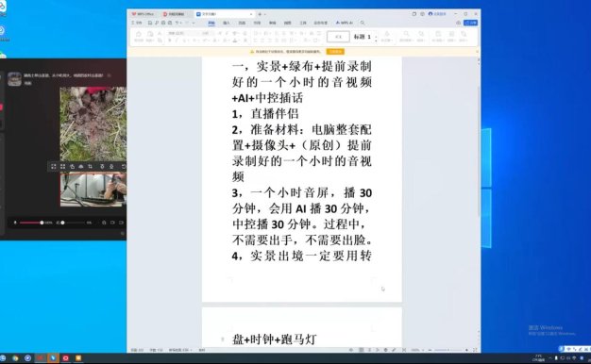Open the font name combo box
The height and width of the screenshot is (364, 591).
coord(183,33)
